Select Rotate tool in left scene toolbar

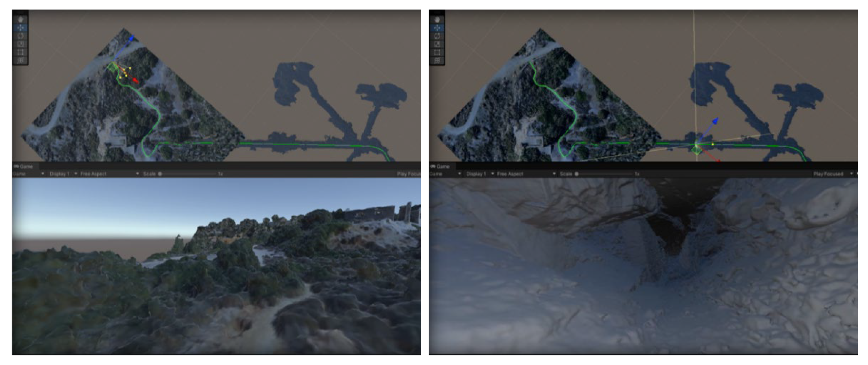pyautogui.click(x=21, y=36)
